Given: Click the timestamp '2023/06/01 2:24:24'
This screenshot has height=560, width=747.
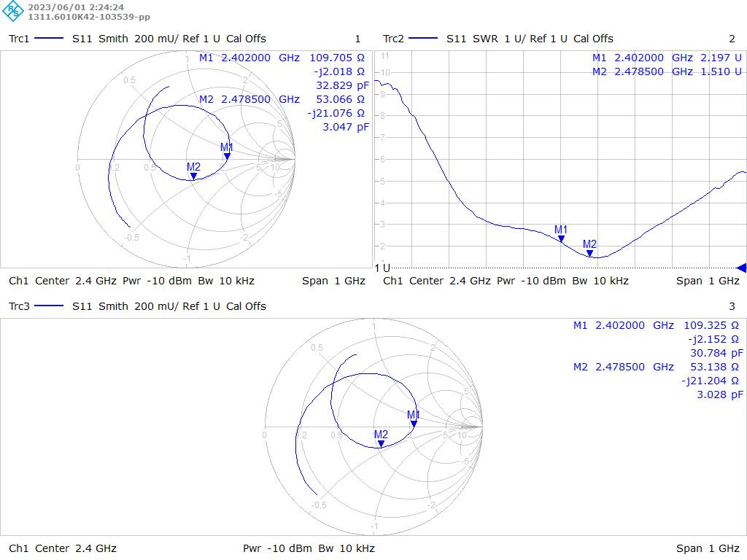Looking at the screenshot, I should (x=76, y=7).
